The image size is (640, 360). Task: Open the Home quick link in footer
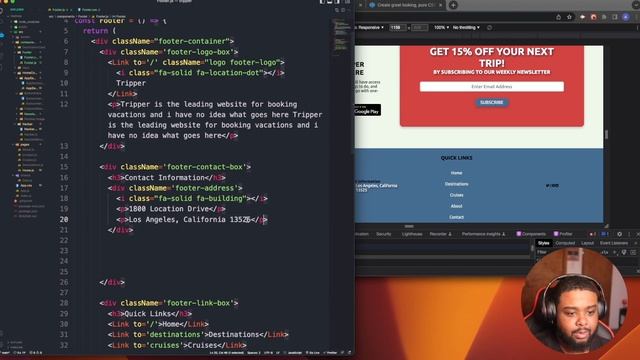[x=456, y=173]
